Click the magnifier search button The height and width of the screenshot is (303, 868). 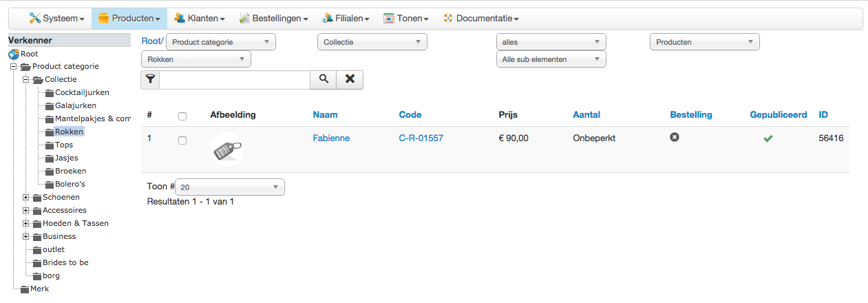coord(323,79)
